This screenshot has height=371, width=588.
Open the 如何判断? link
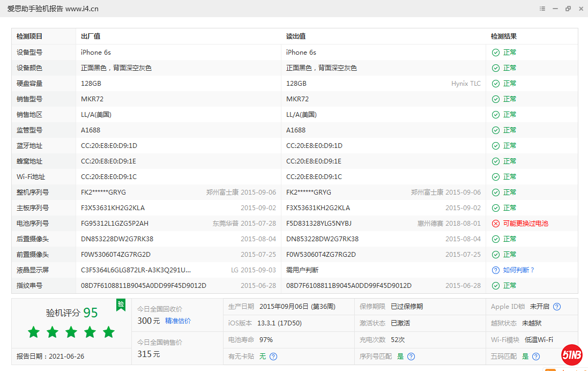[519, 270]
